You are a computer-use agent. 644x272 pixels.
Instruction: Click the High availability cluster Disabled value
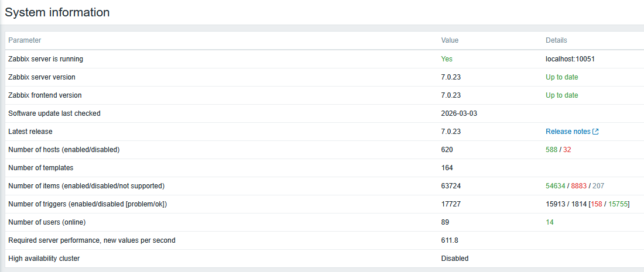[455, 259]
